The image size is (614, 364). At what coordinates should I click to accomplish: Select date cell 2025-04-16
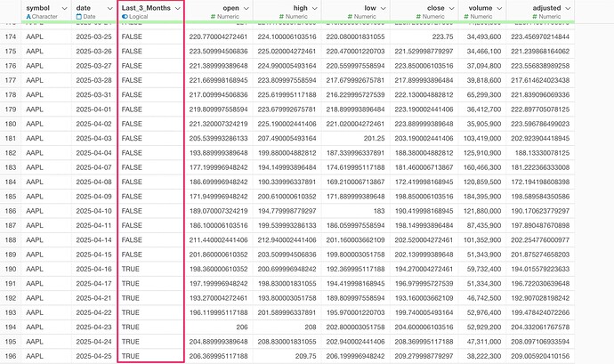(94, 269)
